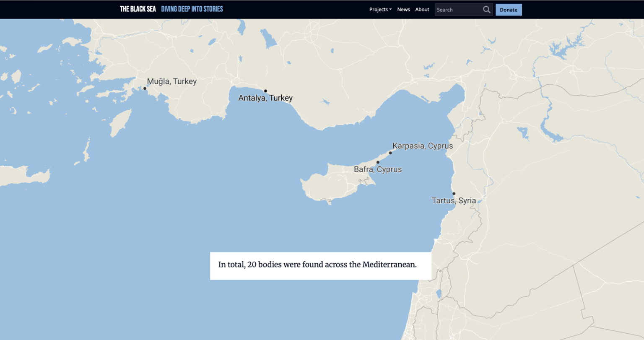Click the 'Diving Deep Into Stories' tagline
The width and height of the screenshot is (644, 340).
(192, 9)
